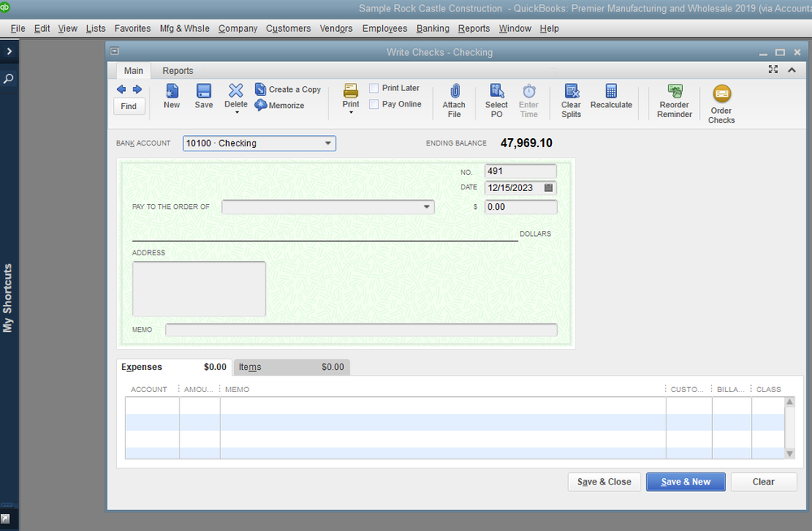The height and width of the screenshot is (531, 812).
Task: Click the Address text box
Action: pyautogui.click(x=199, y=289)
